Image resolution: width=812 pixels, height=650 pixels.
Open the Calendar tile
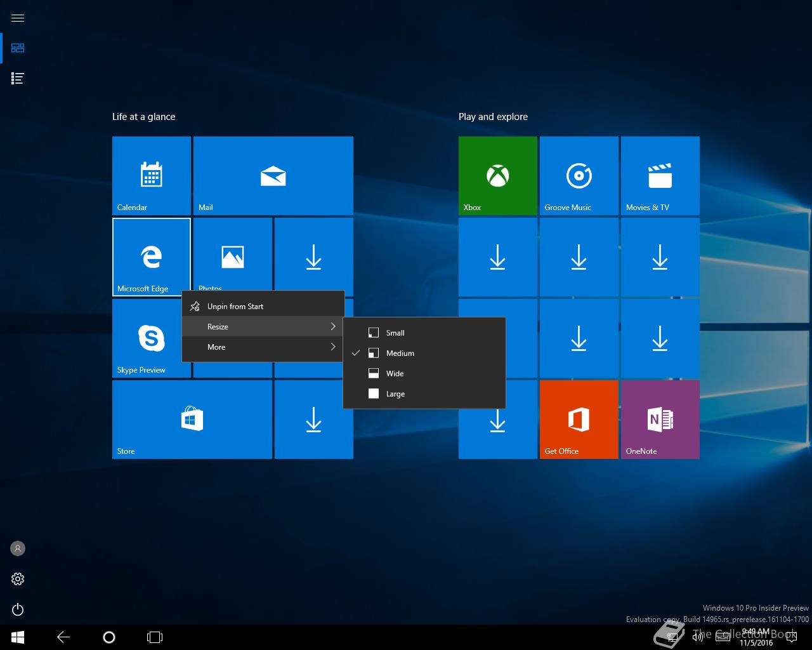click(x=152, y=176)
